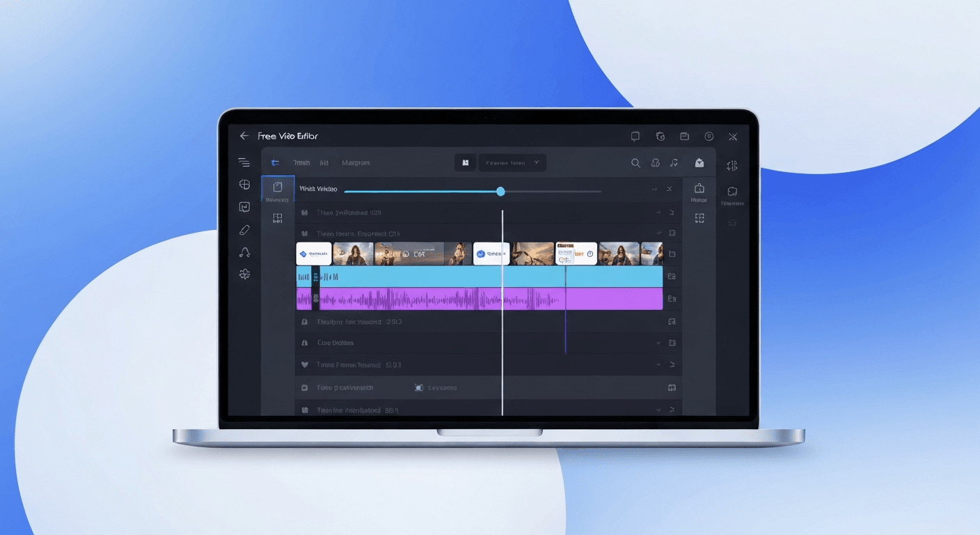Expand the preset dropdown beside the top toolbar
The height and width of the screenshot is (535, 980).
[536, 162]
